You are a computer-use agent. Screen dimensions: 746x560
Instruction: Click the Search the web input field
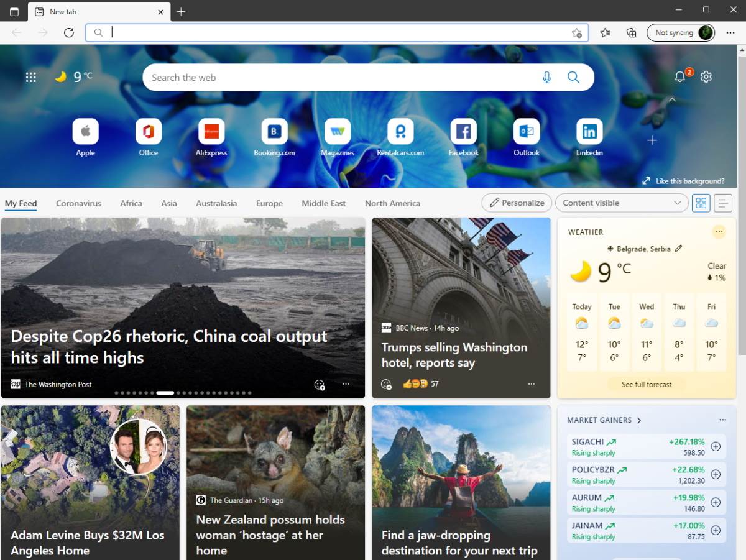pyautogui.click(x=342, y=78)
